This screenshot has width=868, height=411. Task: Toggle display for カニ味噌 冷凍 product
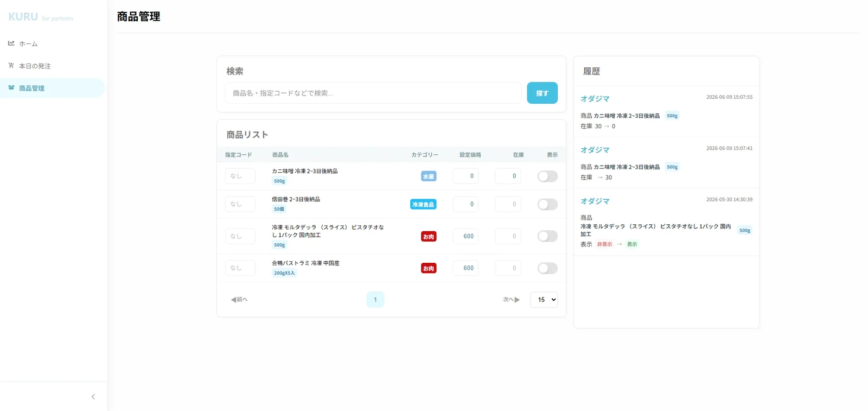[547, 176]
